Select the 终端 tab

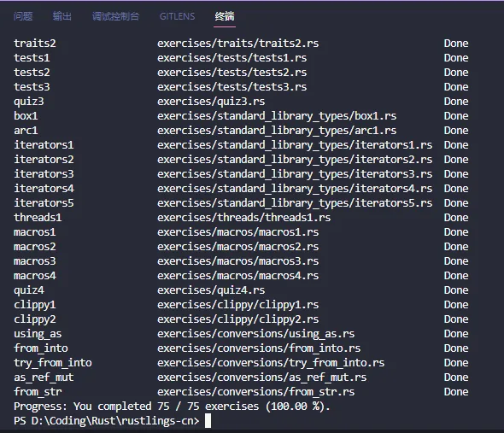[x=225, y=16]
